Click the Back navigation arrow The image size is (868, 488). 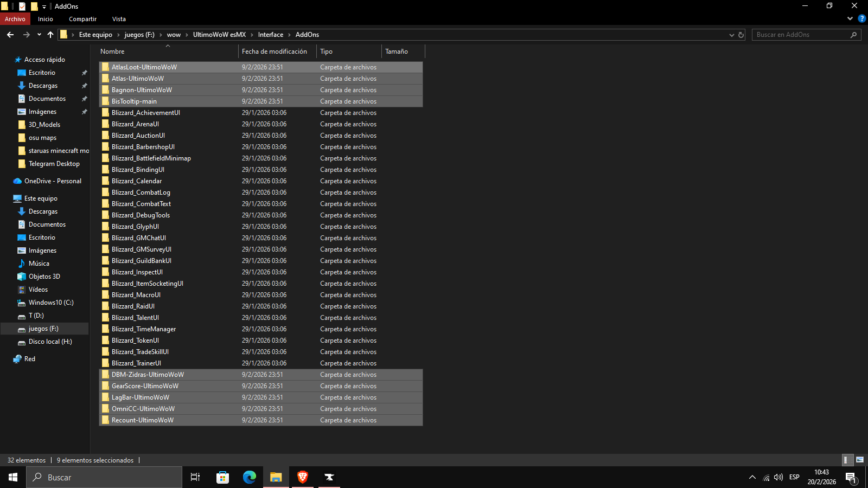tap(10, 35)
